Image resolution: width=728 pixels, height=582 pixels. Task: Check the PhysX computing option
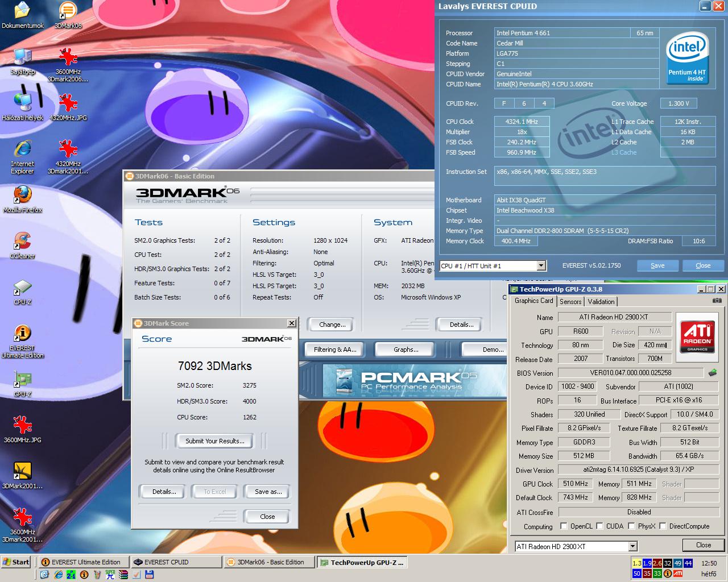[631, 526]
